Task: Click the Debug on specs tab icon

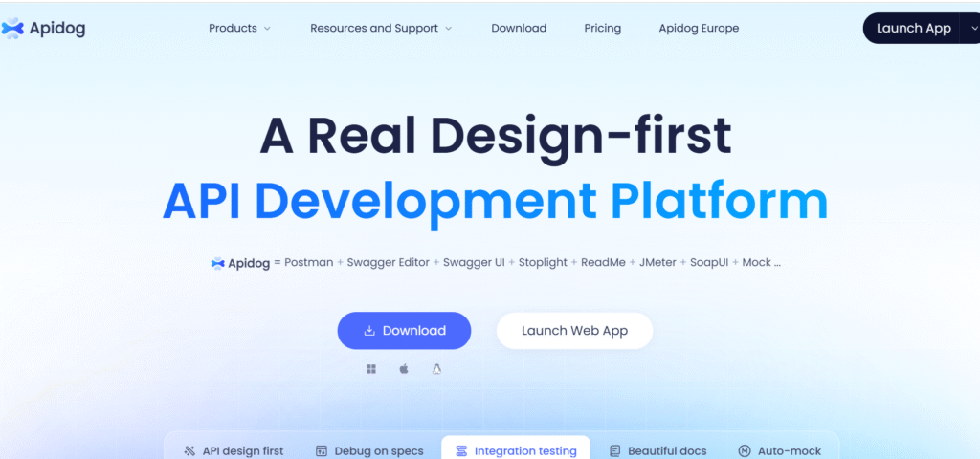Action: pyautogui.click(x=322, y=451)
